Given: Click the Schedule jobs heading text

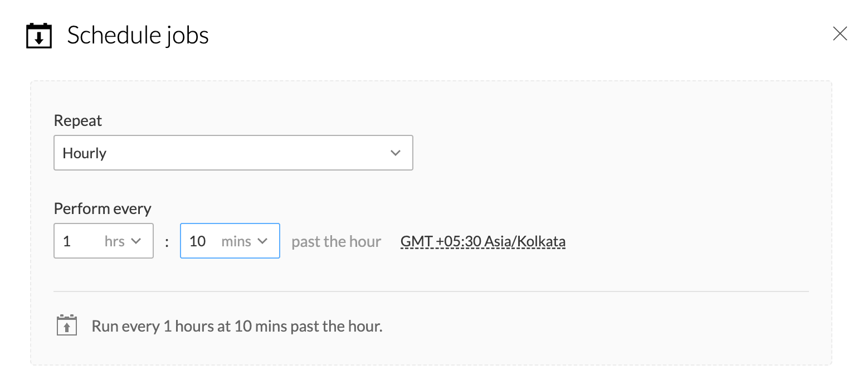Looking at the screenshot, I should 138,36.
